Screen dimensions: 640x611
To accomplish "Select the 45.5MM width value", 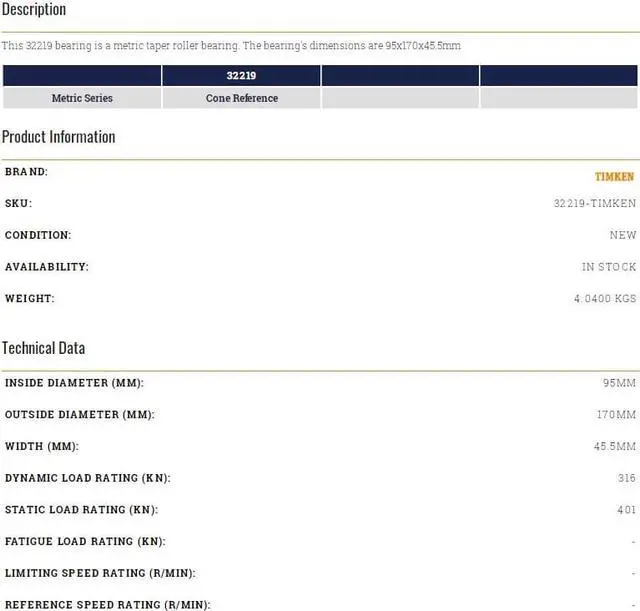I will tap(614, 447).
